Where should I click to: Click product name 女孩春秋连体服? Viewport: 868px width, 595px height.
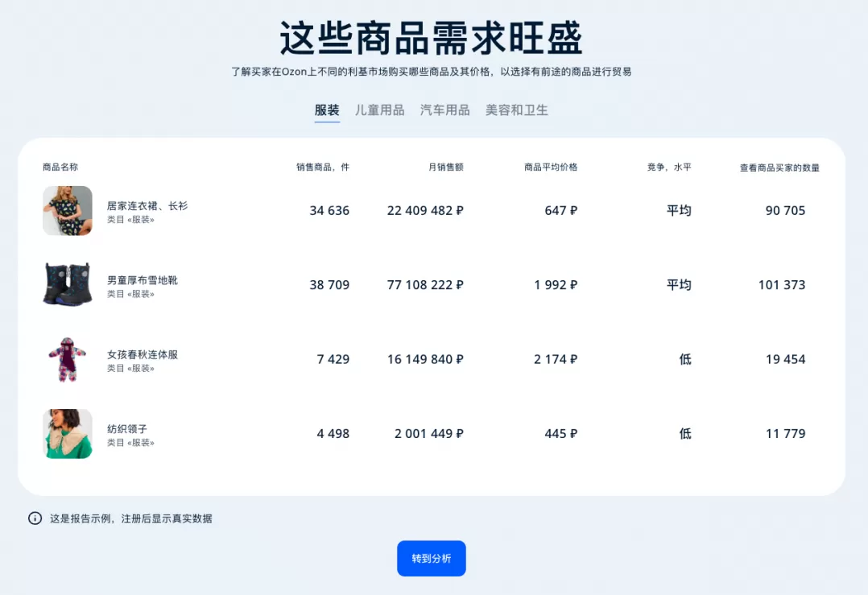click(x=143, y=354)
